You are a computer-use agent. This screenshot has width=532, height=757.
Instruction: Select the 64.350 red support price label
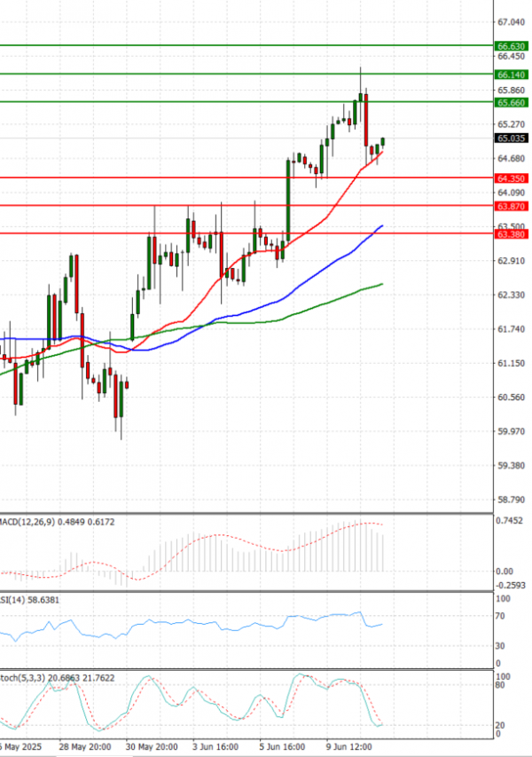(x=511, y=179)
